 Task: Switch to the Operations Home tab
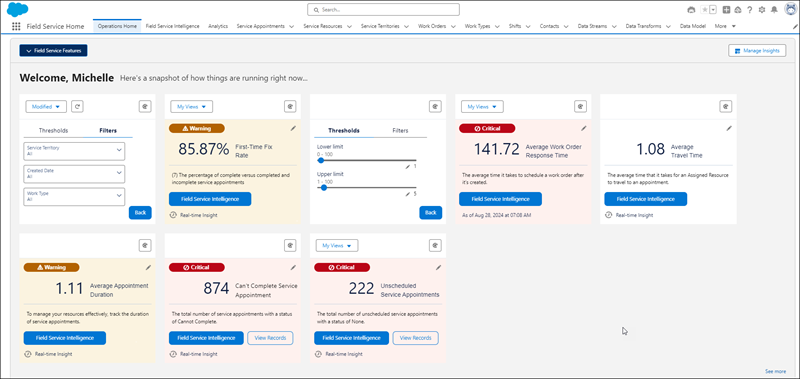point(117,26)
